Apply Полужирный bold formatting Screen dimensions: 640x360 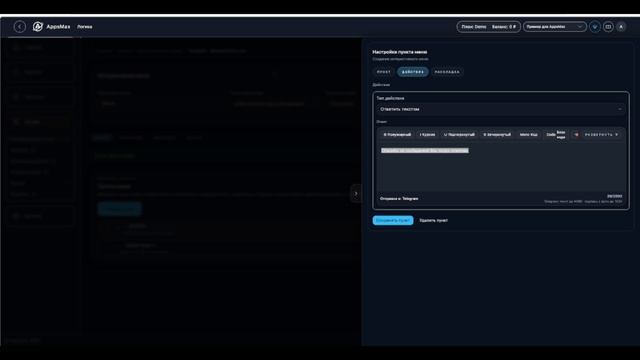(x=397, y=134)
